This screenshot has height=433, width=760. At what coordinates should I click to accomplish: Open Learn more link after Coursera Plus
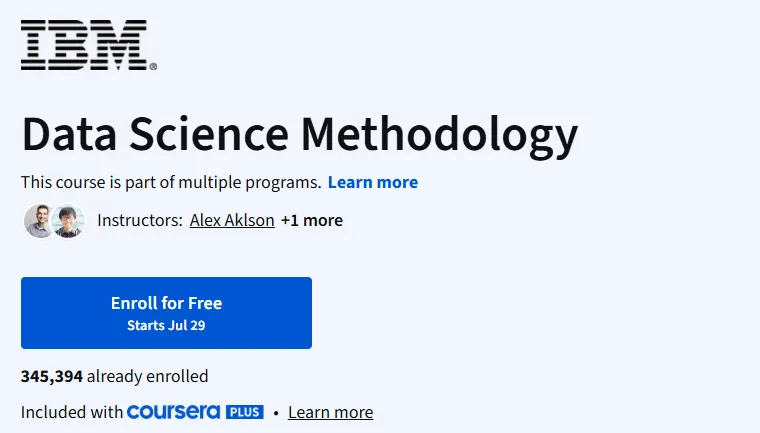pyautogui.click(x=331, y=412)
